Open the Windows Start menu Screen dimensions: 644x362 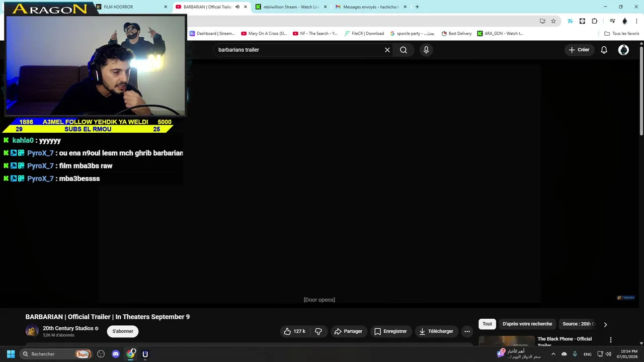(11, 354)
